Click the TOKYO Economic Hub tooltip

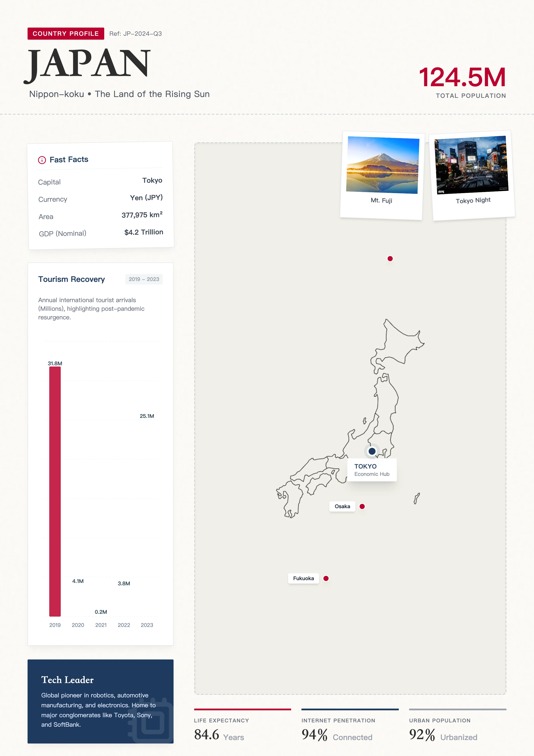(372, 470)
